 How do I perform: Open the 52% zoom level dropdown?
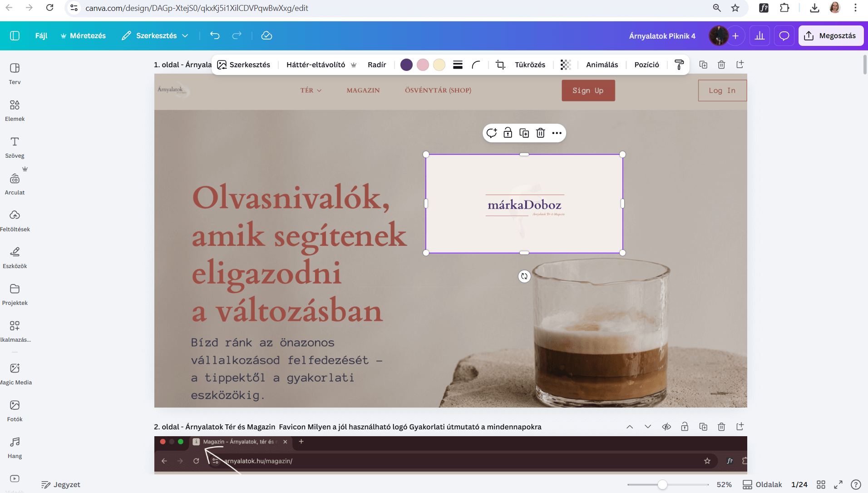(x=724, y=485)
